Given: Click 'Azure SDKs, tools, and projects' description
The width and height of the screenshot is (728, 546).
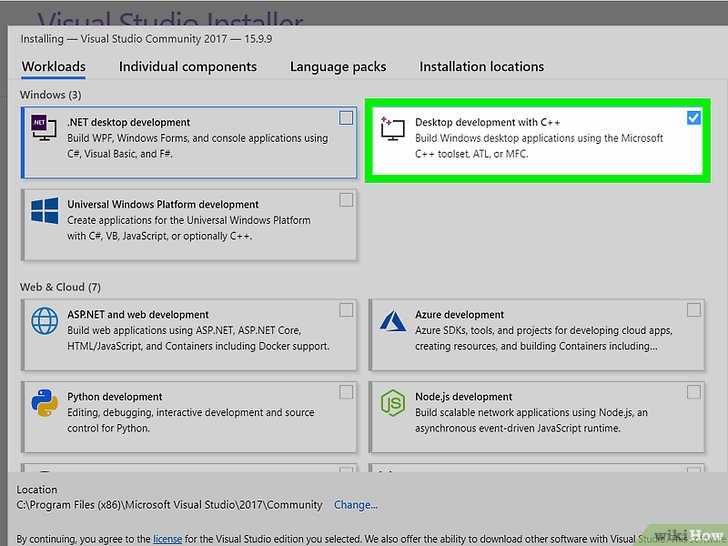Looking at the screenshot, I should tap(543, 338).
